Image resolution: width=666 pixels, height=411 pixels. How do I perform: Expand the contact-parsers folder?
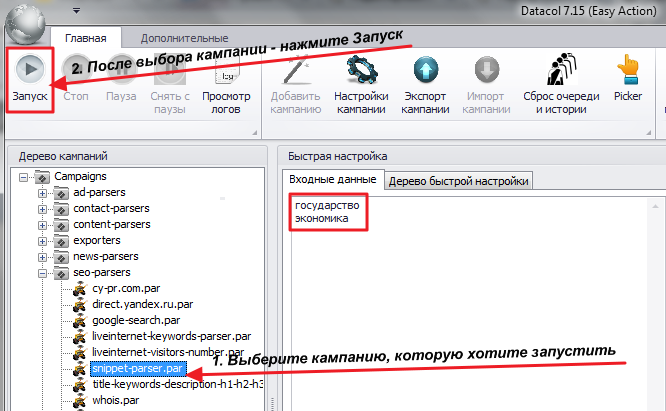(42, 209)
